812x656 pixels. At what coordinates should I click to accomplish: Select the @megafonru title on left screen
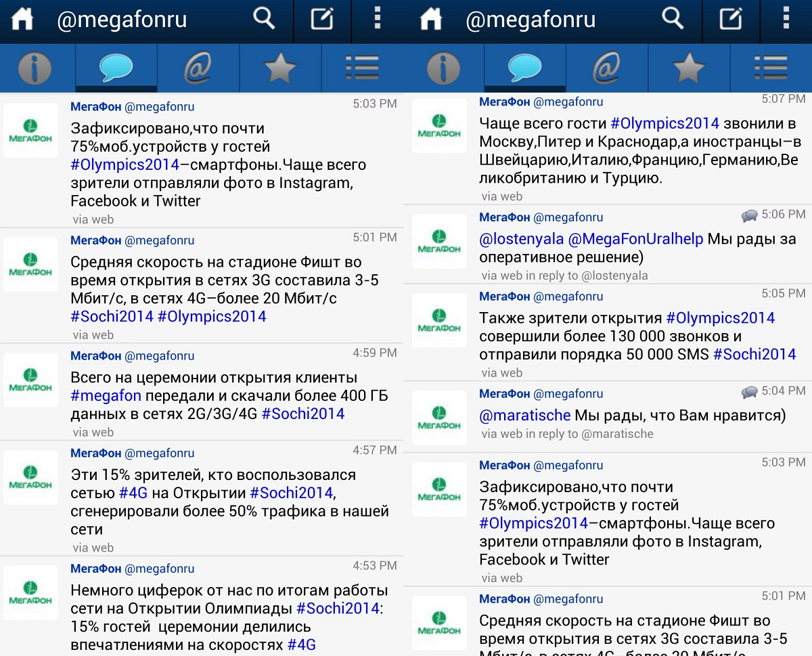pyautogui.click(x=122, y=20)
